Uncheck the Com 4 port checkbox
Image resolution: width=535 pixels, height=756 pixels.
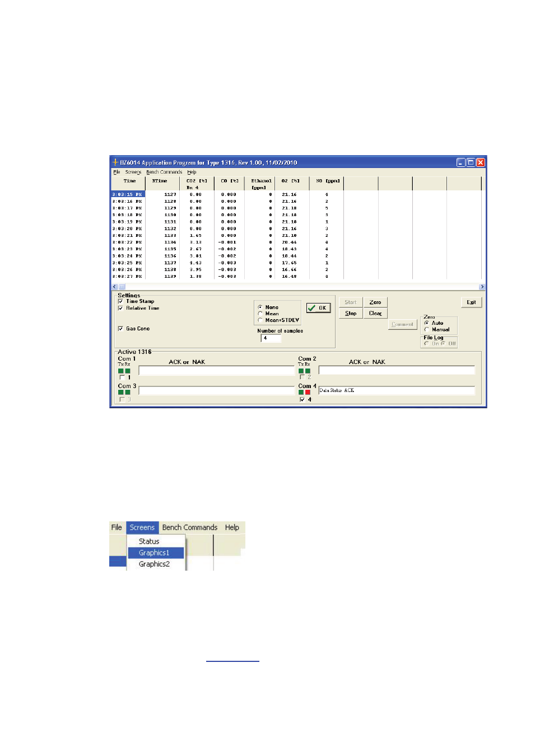click(x=303, y=399)
